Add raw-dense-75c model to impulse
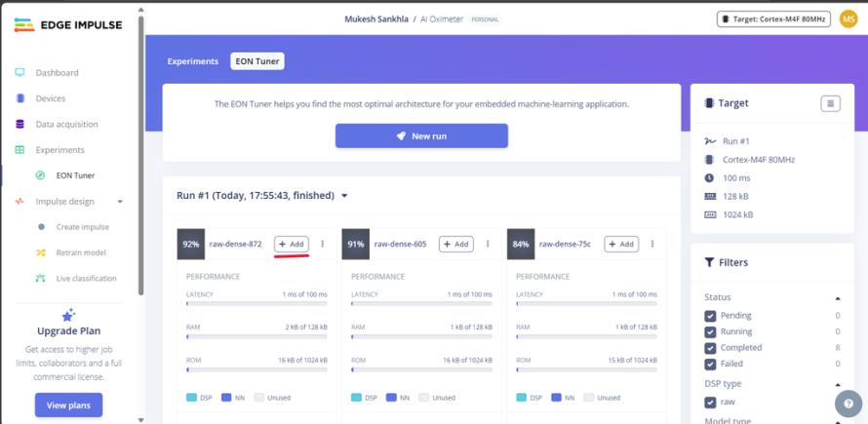This screenshot has width=868, height=424. (621, 244)
